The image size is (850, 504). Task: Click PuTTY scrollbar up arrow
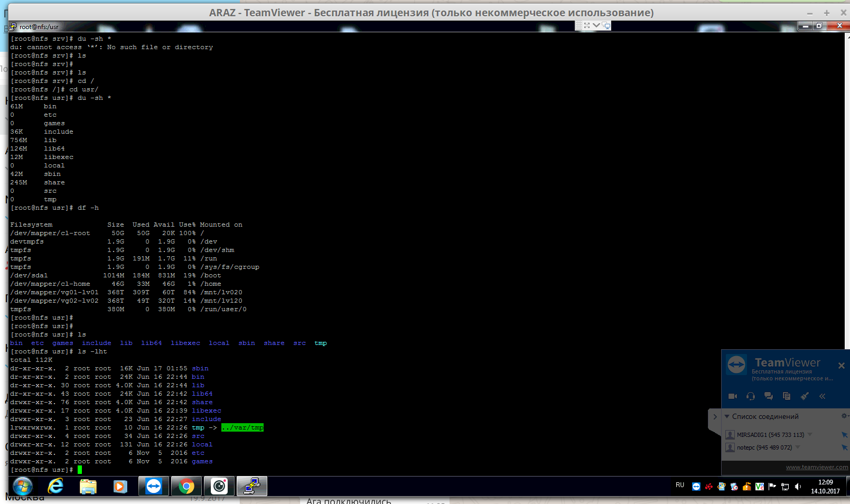[x=847, y=36]
